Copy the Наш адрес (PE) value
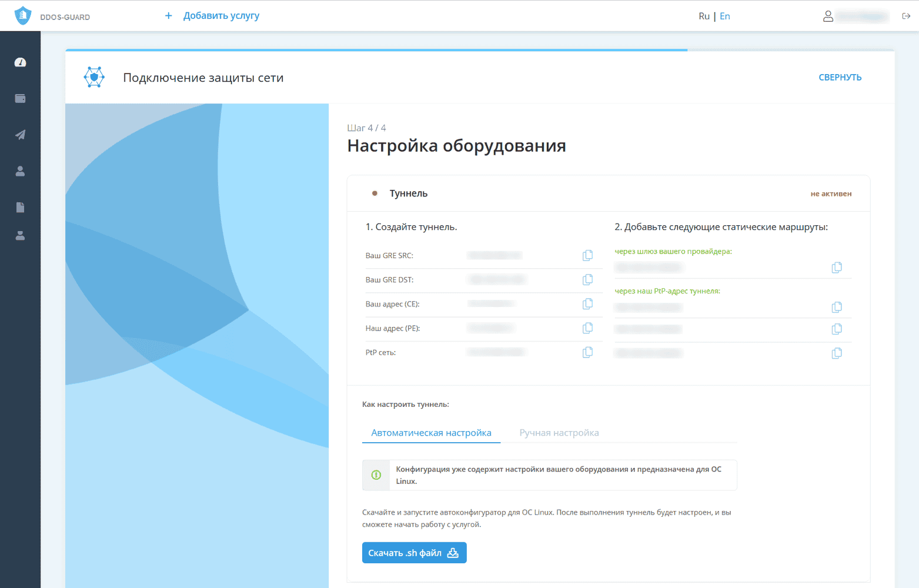The height and width of the screenshot is (588, 919). 587,328
